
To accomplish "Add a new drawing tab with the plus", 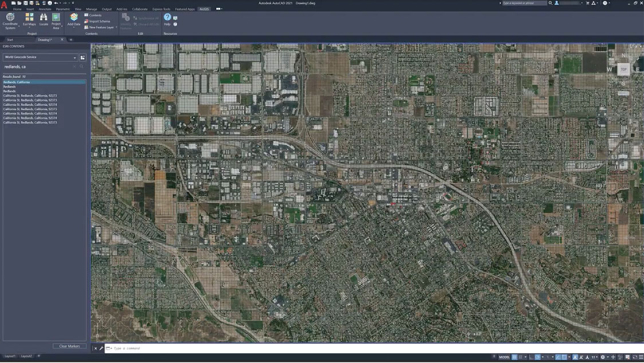I will 71,40.
